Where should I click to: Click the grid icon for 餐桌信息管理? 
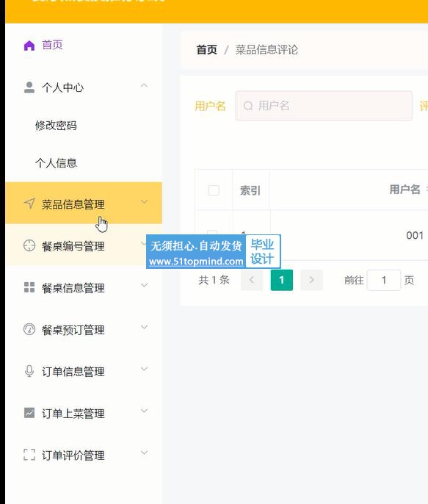coord(29,287)
